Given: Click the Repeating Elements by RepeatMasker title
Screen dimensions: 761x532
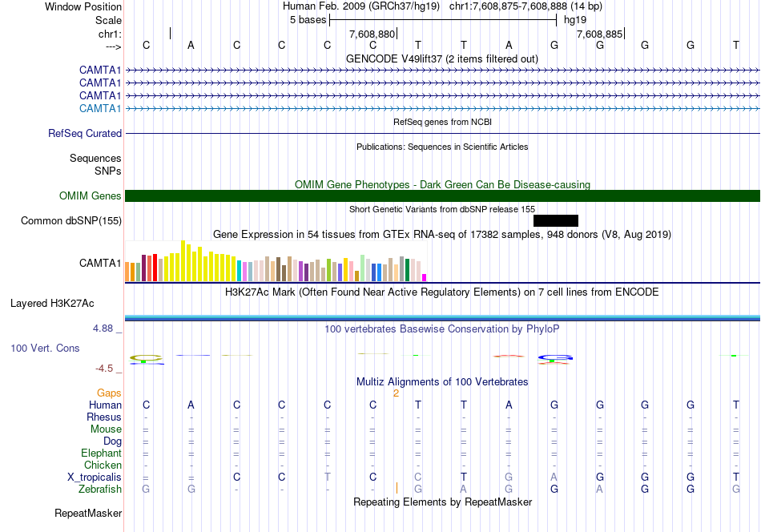Looking at the screenshot, I should point(443,502).
